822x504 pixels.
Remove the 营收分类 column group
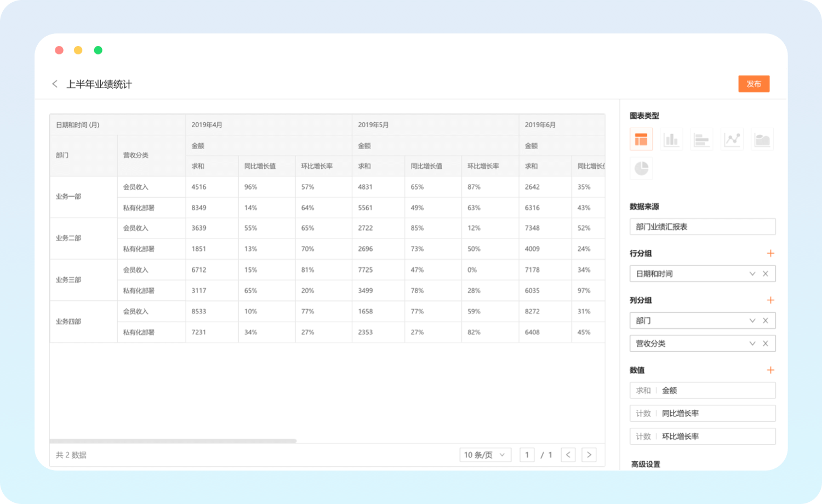click(766, 343)
